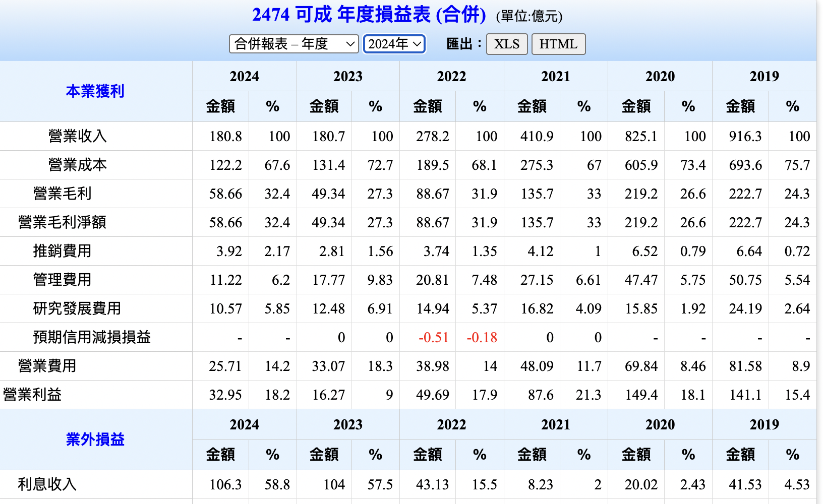
Task: Click the 2021 column header in 本業獲利 section
Action: tap(556, 76)
